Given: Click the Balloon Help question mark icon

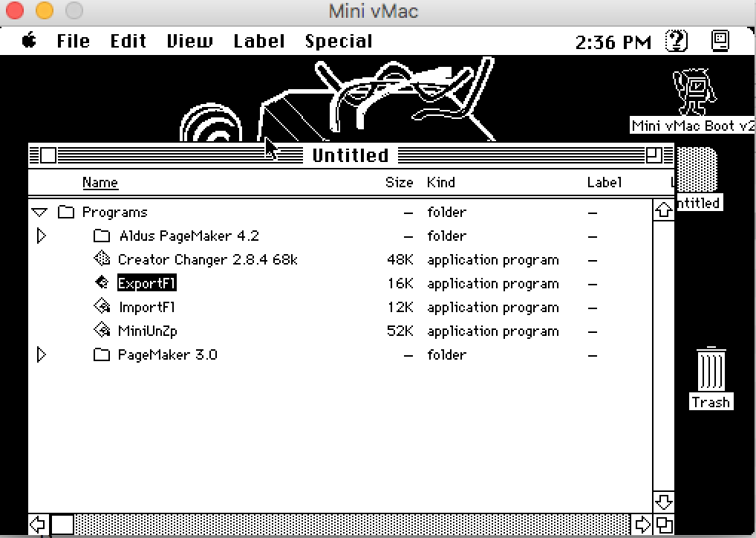Looking at the screenshot, I should (x=676, y=41).
